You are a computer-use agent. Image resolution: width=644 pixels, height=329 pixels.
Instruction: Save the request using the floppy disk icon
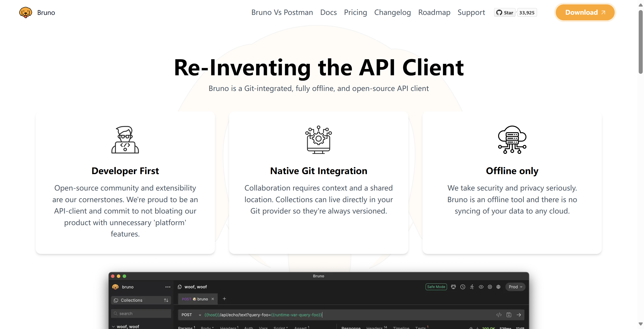pos(509,315)
